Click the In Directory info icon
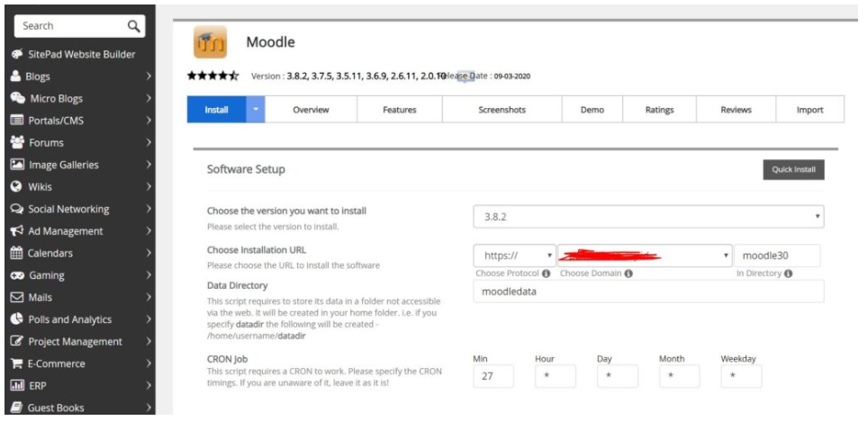This screenshot has width=868, height=421. [x=788, y=273]
